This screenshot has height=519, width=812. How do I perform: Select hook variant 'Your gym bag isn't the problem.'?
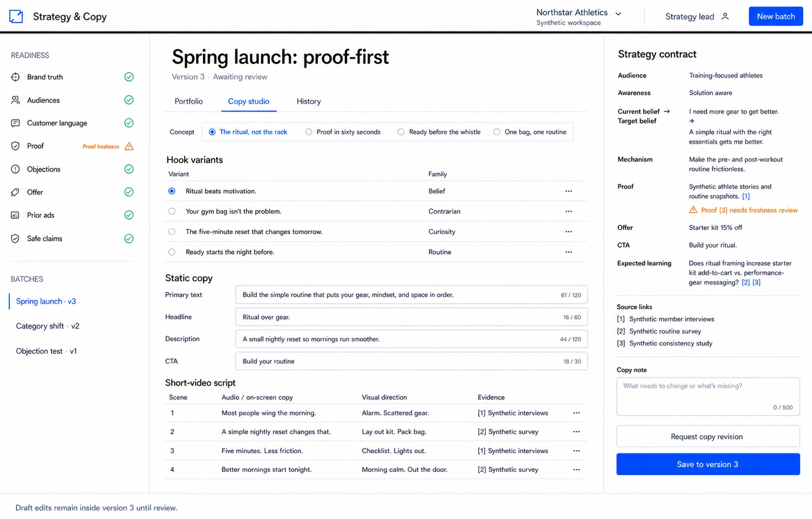coord(172,211)
